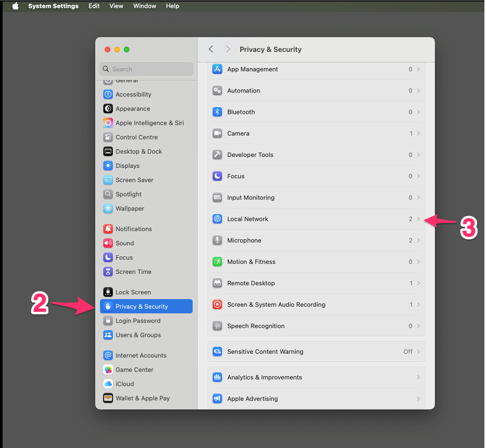Click the Remote Desktop binoculars icon
This screenshot has height=448, width=487.
tap(217, 283)
